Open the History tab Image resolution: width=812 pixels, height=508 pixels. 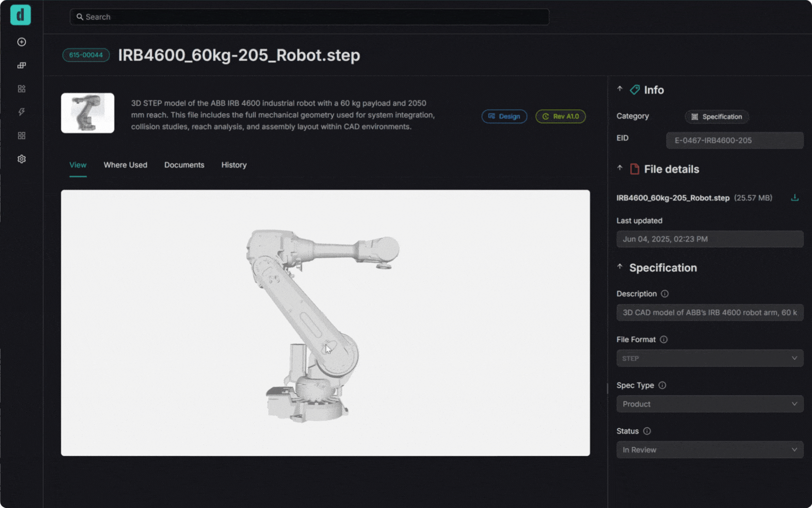(x=234, y=165)
